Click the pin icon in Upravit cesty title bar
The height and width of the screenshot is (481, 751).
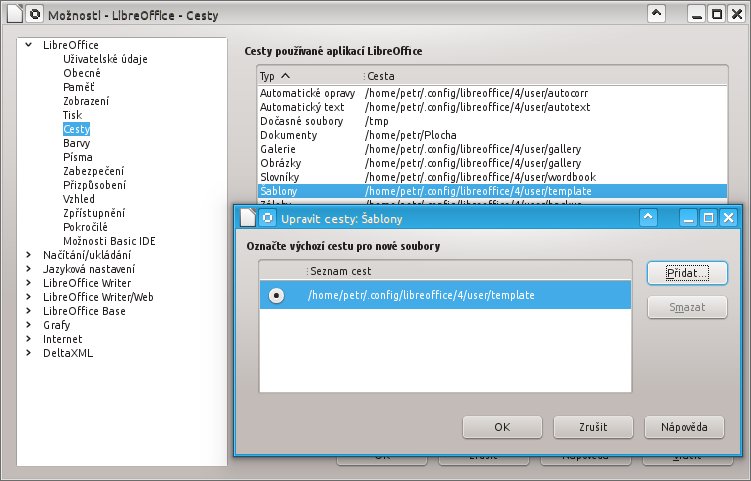pos(267,218)
